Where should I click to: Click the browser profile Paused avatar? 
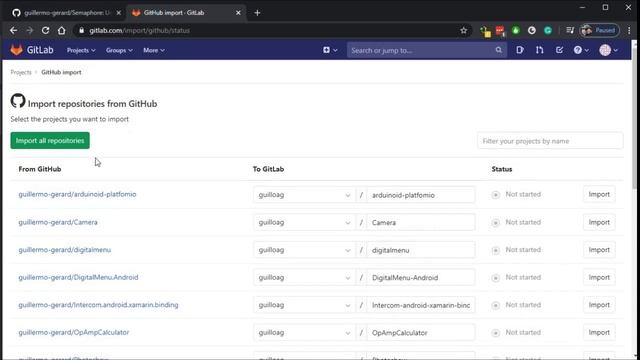pyautogui.click(x=599, y=30)
